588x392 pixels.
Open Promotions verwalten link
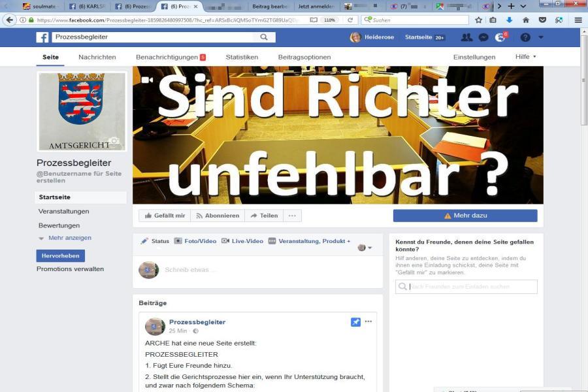coord(70,269)
